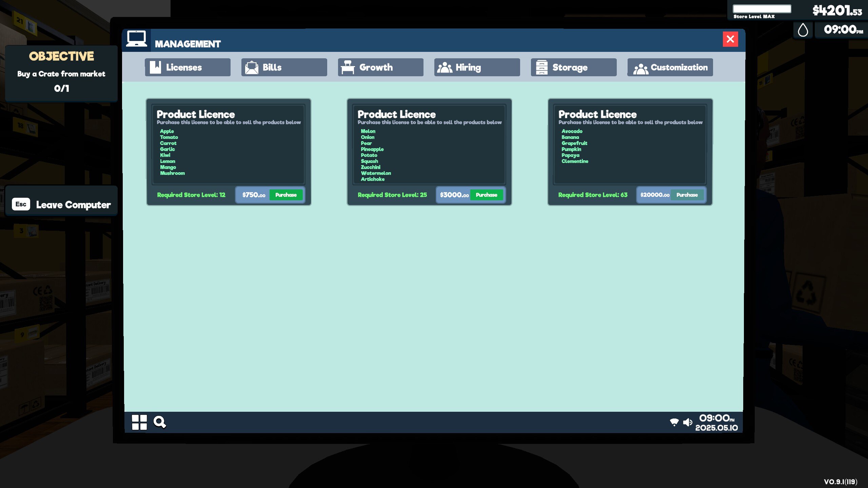The image size is (868, 488).
Task: Click the Wi-Fi icon in taskbar
Action: point(674,422)
